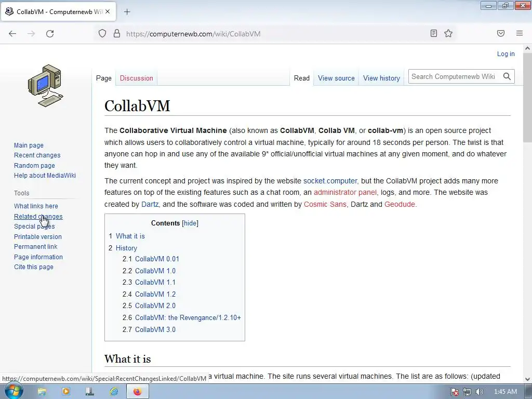The image size is (532, 399).
Task: Click the Firefox taskbar icon
Action: click(137, 392)
